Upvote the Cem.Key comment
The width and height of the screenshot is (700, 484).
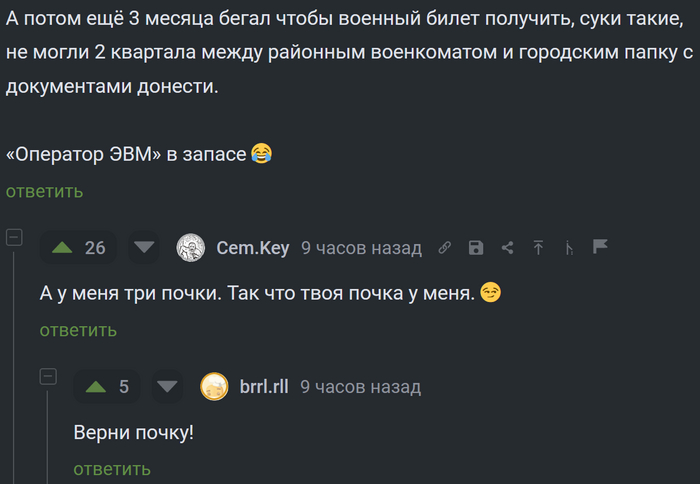point(61,247)
